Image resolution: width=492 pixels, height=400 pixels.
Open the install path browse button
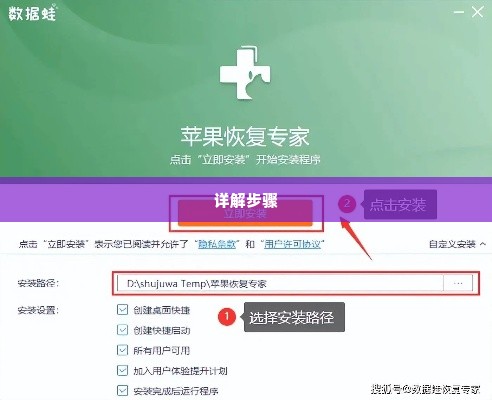(458, 283)
